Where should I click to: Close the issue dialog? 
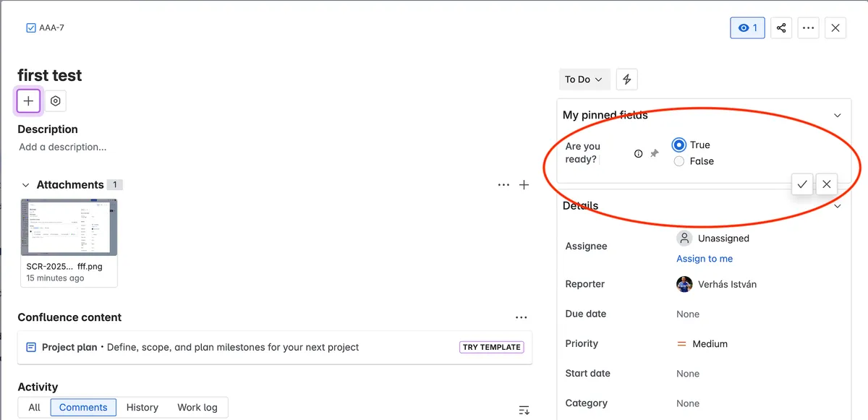point(835,28)
